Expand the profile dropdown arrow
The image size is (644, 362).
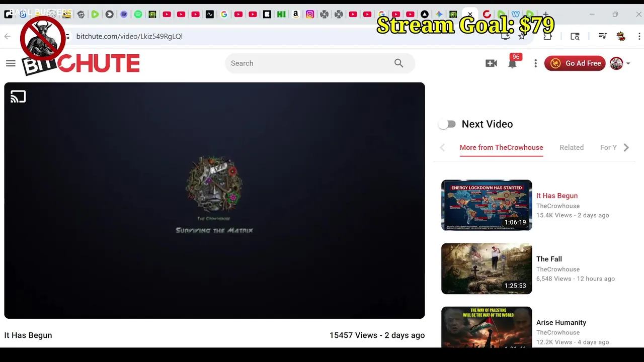pyautogui.click(x=628, y=64)
